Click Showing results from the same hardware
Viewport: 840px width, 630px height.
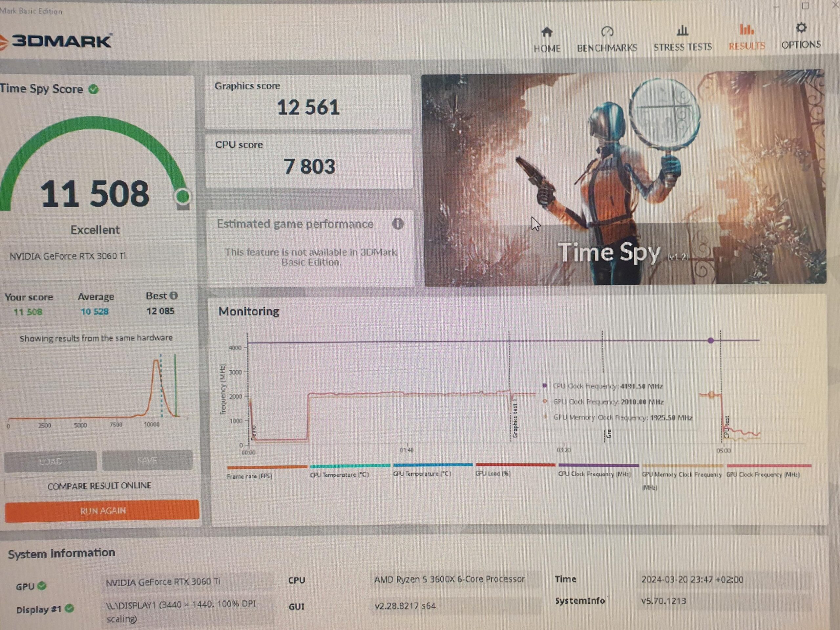click(96, 338)
